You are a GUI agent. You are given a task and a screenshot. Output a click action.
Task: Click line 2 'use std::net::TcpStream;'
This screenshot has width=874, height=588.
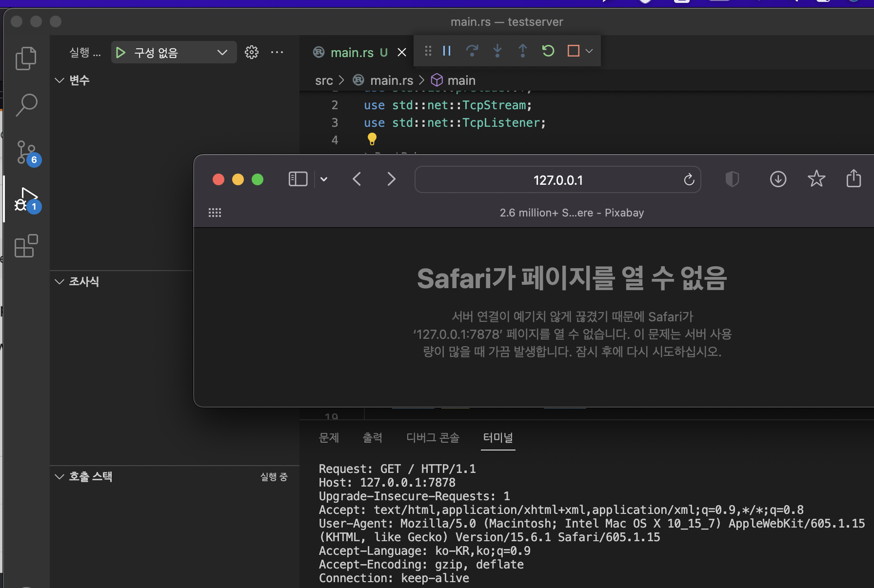click(448, 105)
